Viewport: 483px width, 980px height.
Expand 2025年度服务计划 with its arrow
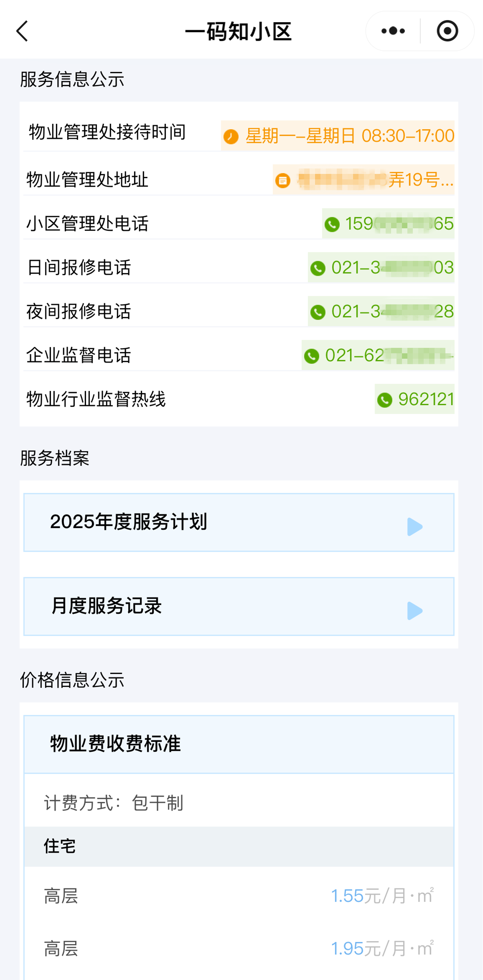[x=414, y=526]
